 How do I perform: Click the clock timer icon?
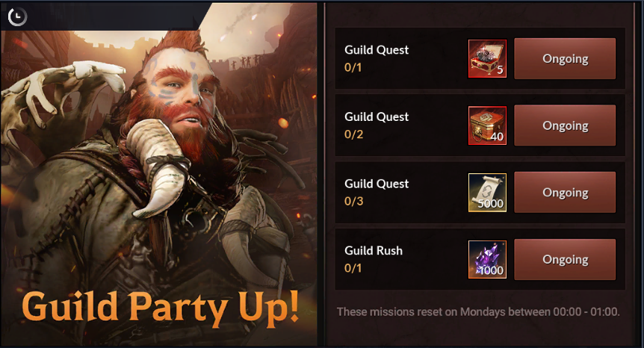pyautogui.click(x=17, y=17)
